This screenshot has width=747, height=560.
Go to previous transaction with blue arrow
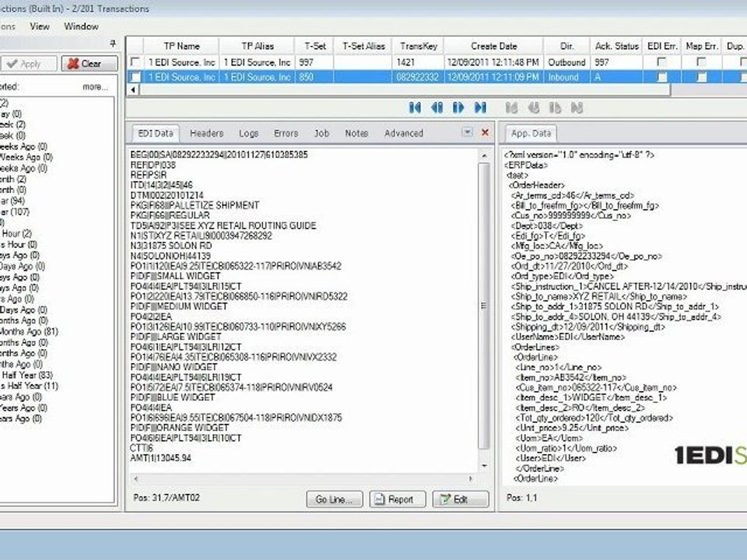tap(437, 107)
